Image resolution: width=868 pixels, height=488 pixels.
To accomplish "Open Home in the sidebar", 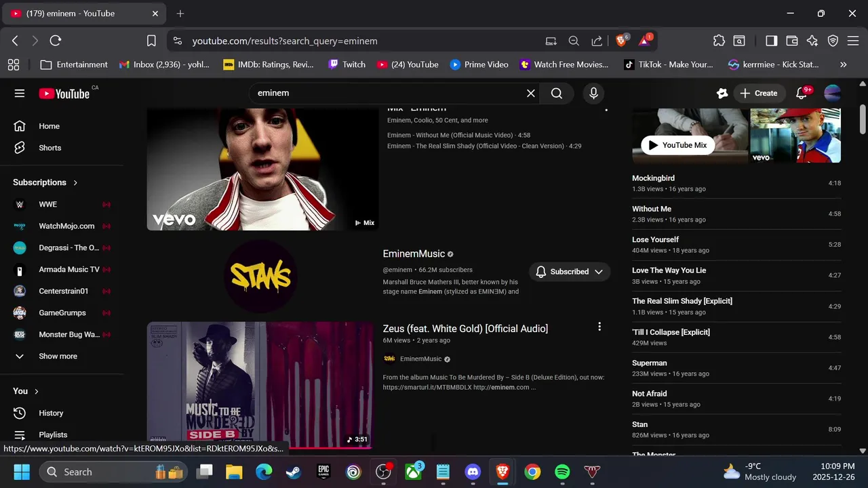I will [x=62, y=126].
